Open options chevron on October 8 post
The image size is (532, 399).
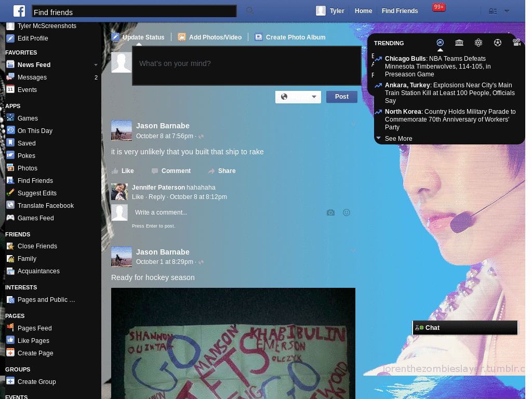353,125
